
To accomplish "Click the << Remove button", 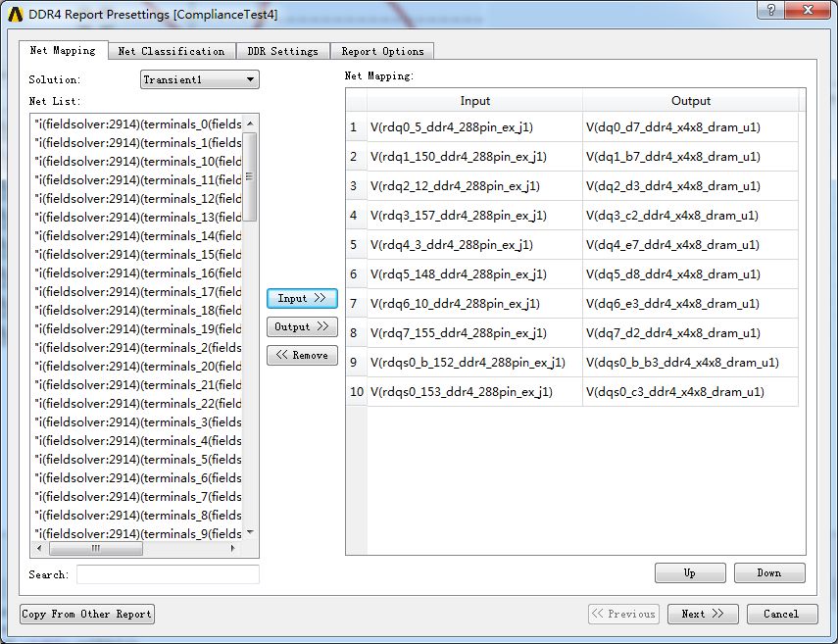I will click(x=302, y=356).
